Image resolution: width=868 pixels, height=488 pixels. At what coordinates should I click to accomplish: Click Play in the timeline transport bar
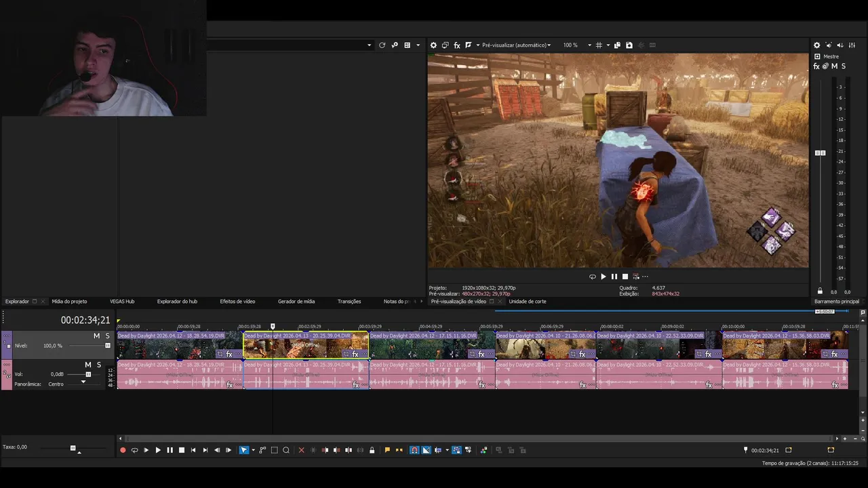(158, 450)
